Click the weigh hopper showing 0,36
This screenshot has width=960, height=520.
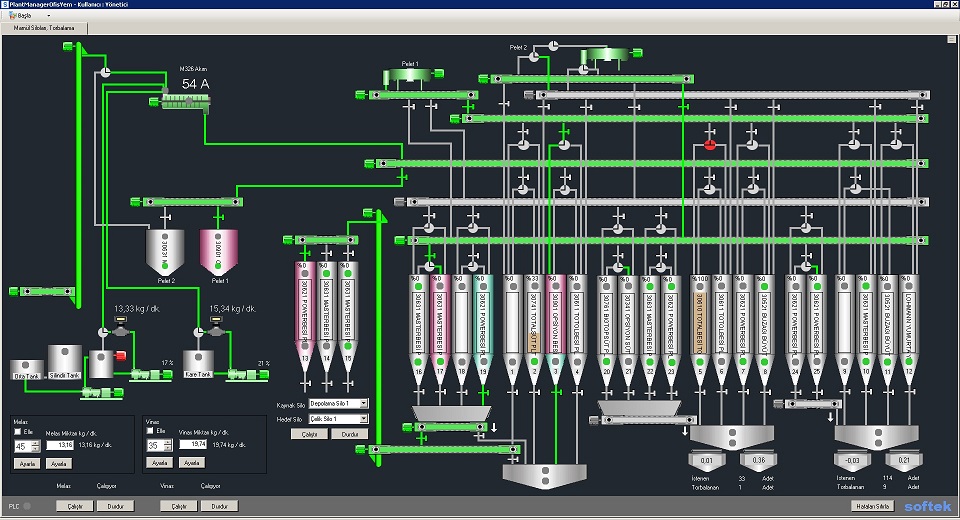click(759, 461)
